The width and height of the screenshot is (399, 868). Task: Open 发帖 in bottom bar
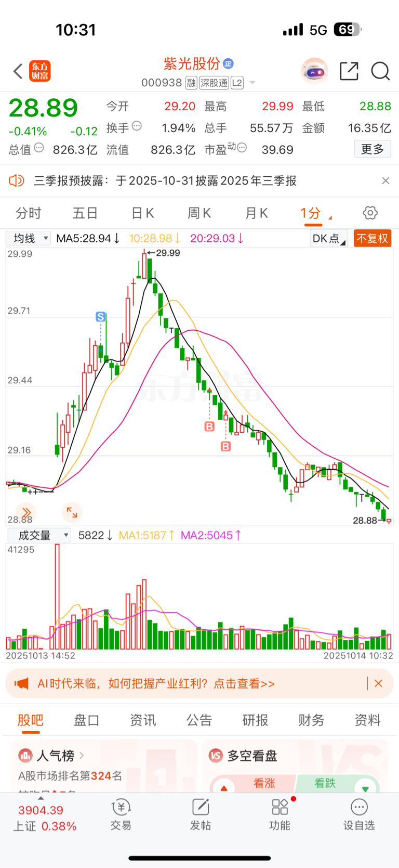[x=201, y=814]
